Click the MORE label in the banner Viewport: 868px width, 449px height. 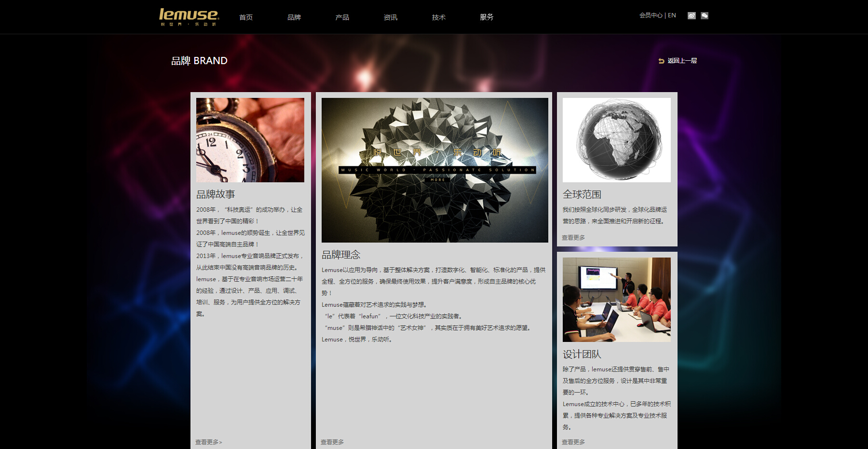[438, 180]
